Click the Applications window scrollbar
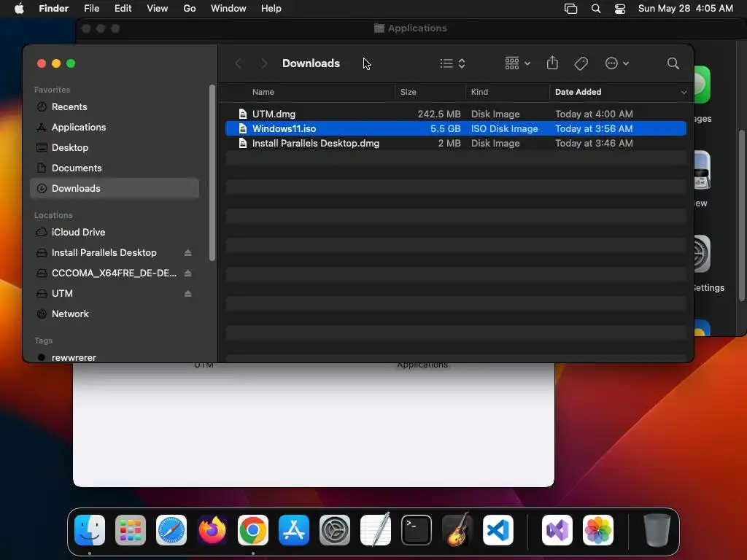This screenshot has height=560, width=747. [741, 215]
